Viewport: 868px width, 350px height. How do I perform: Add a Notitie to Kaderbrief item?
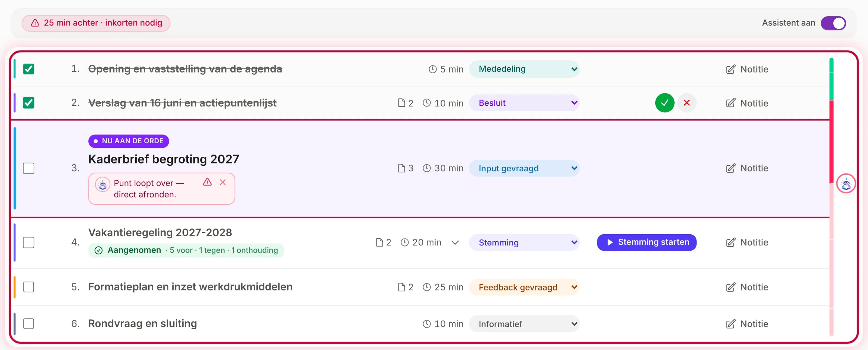click(747, 168)
